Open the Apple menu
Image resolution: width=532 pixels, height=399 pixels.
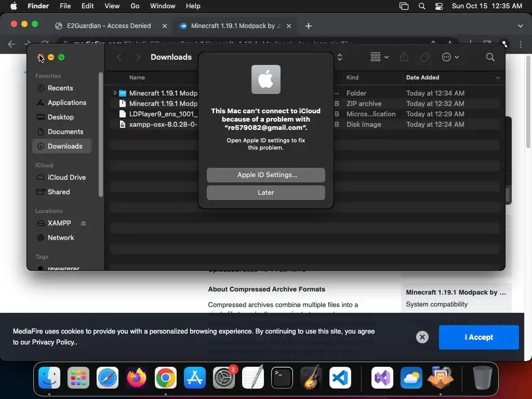(x=14, y=6)
